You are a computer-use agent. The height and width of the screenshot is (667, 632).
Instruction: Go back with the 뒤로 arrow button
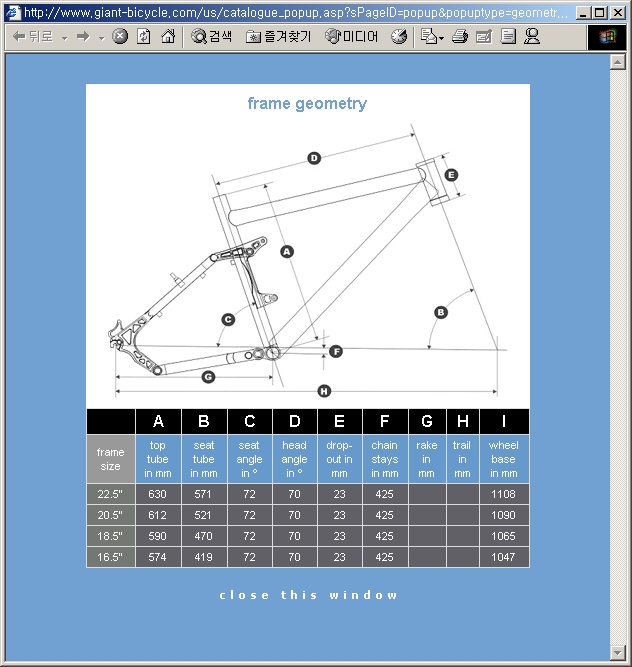(33, 37)
